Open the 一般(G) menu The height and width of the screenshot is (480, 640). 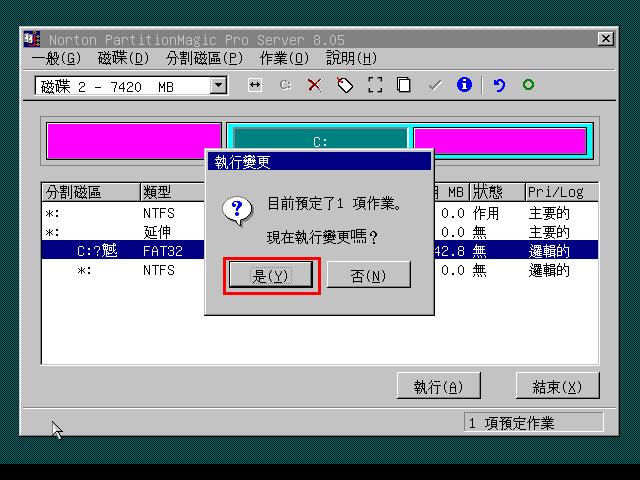point(57,58)
